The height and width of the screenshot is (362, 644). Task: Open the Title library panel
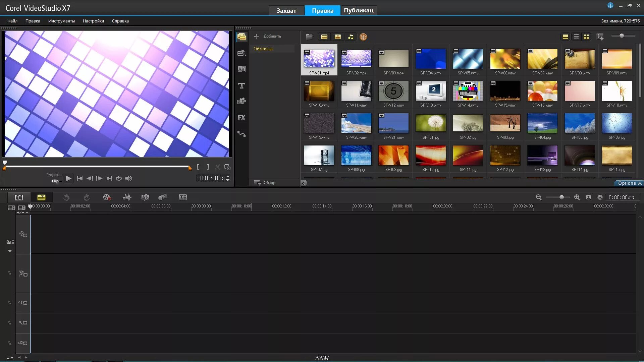click(241, 85)
